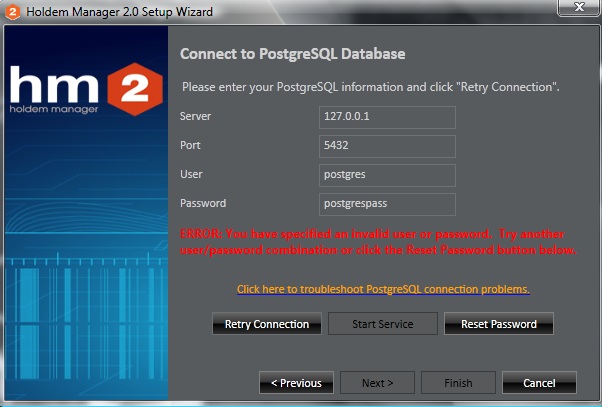Click the Server field label
This screenshot has width=602, height=407.
point(195,117)
